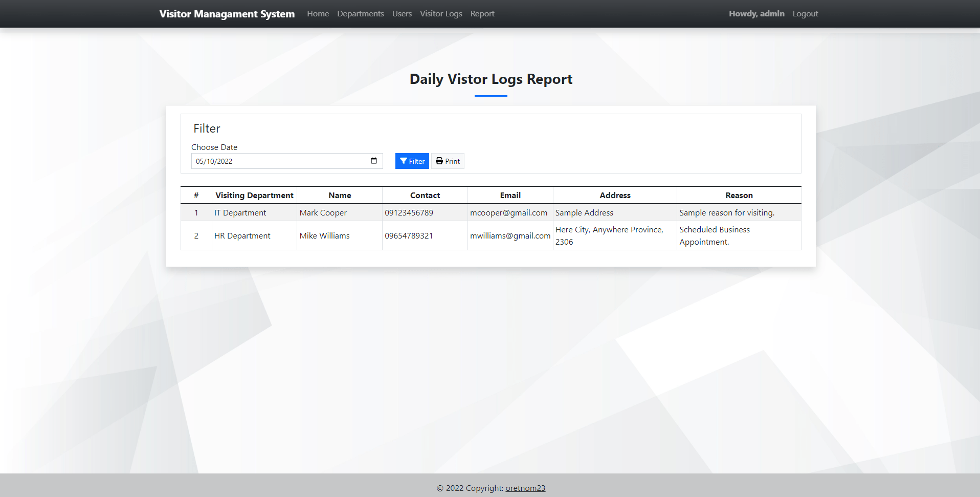980x497 pixels.
Task: Switch to the Report page
Action: click(482, 13)
